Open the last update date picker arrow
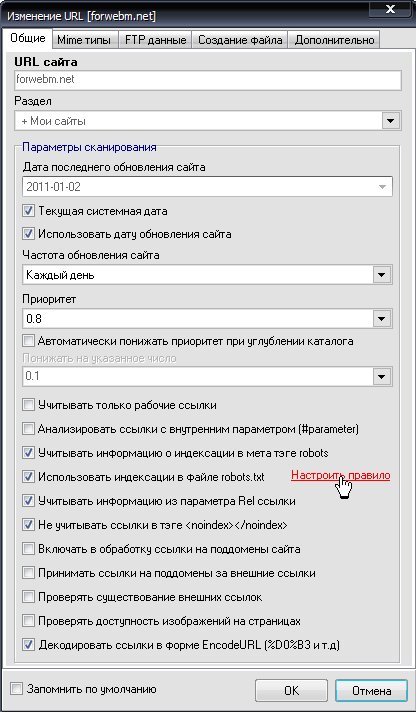 (x=382, y=187)
